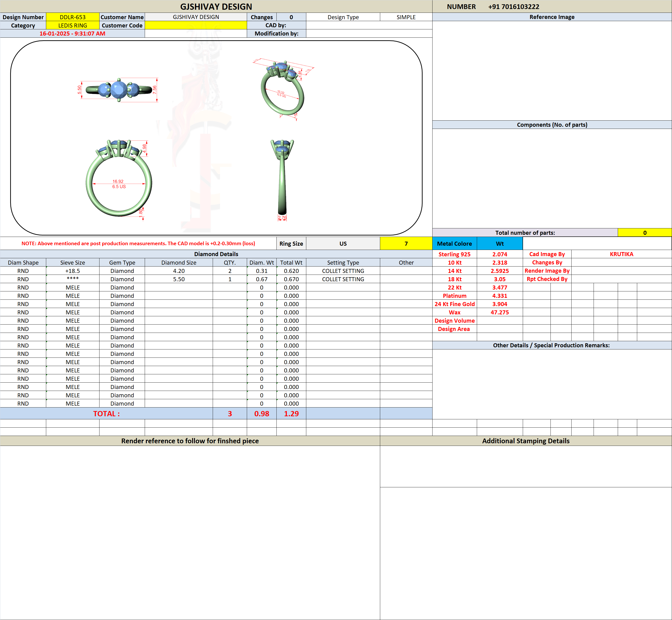This screenshot has width=672, height=620.
Task: Click the red 'TOTAL :' row label
Action: pos(106,414)
